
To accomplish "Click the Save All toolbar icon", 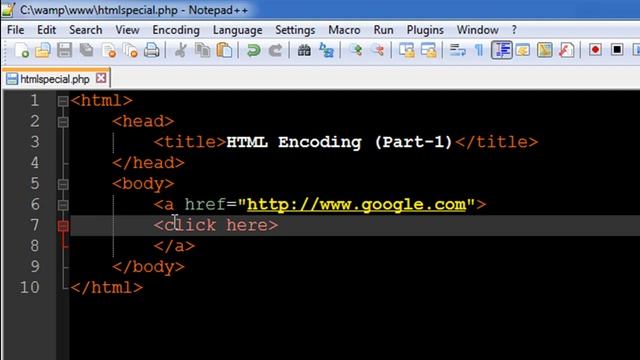I will (86, 50).
